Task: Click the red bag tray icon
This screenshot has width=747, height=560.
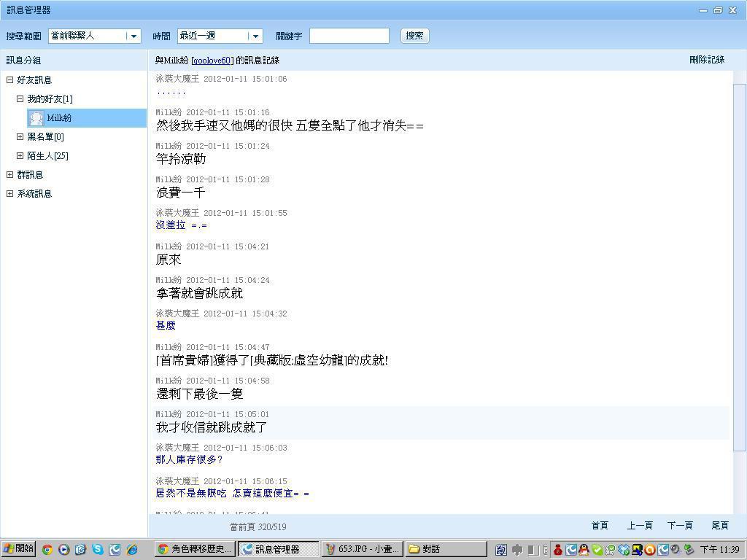Action: click(558, 550)
